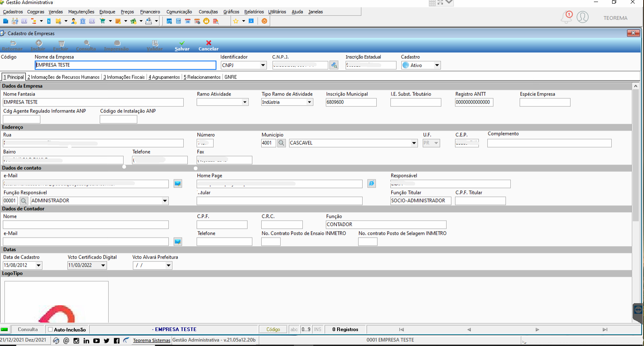
Task: Switch to the GNRE tab
Action: 231,77
